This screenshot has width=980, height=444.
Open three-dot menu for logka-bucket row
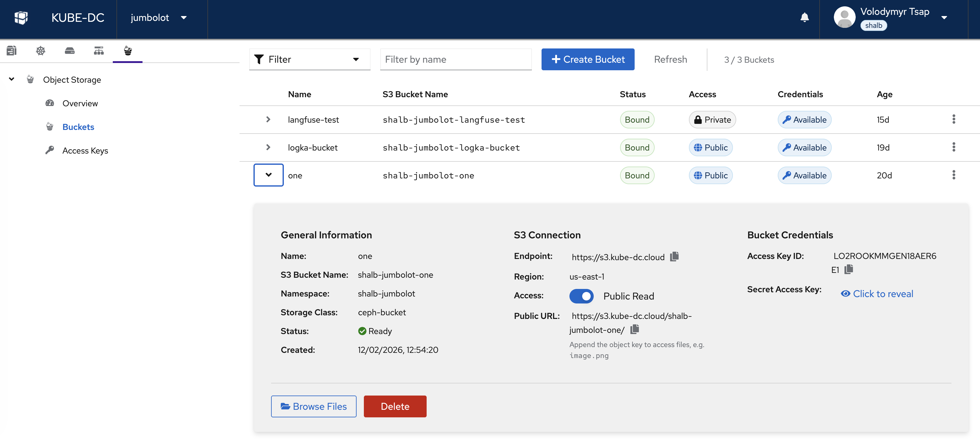coord(953,147)
